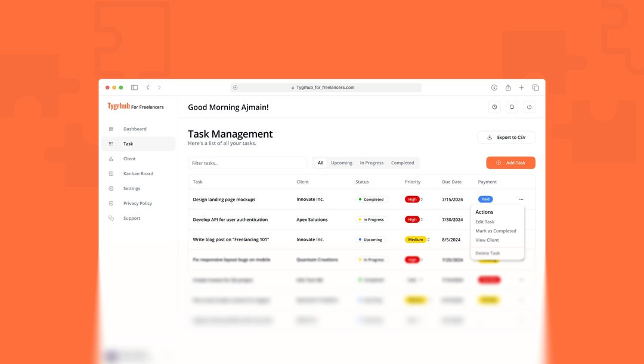Screen dimensions: 644x364
Task: Click the browser address bar URL
Action: coord(326,88)
